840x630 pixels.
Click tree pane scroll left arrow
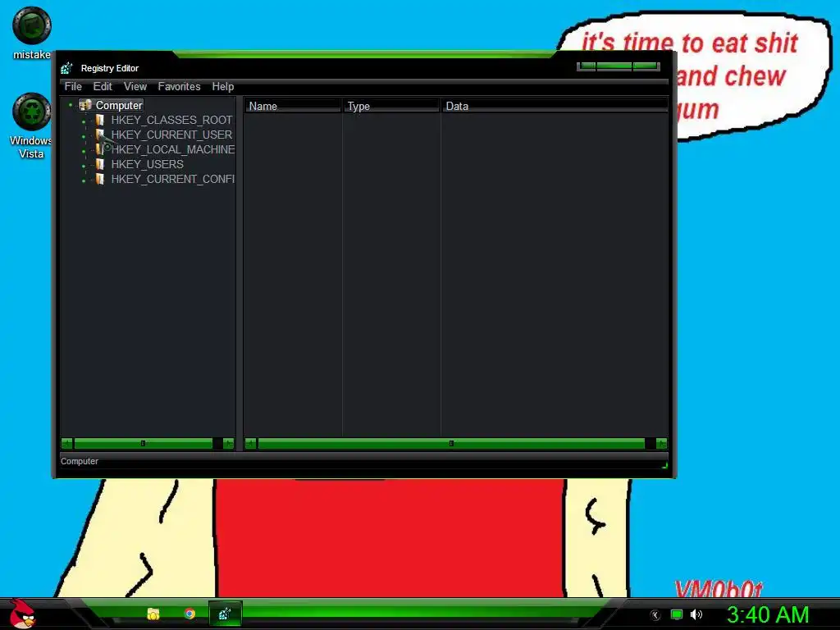(67, 444)
